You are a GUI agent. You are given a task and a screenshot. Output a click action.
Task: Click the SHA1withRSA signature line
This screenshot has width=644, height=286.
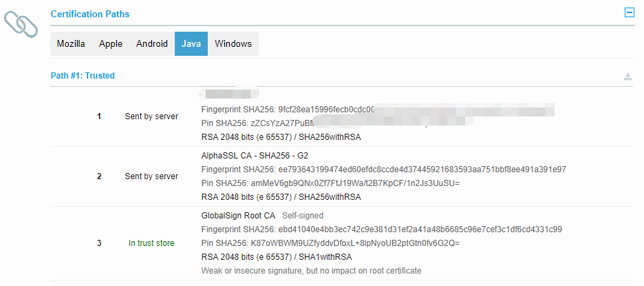point(277,257)
